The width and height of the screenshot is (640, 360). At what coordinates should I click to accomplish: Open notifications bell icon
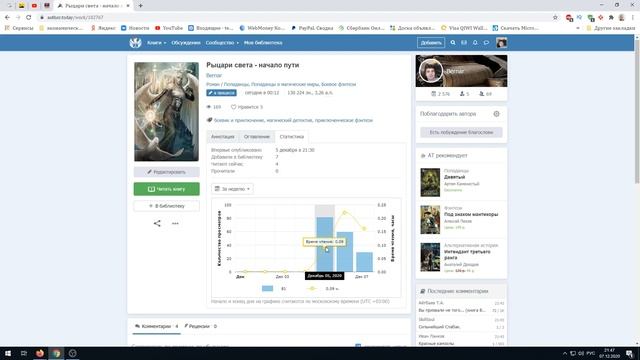tap(475, 42)
